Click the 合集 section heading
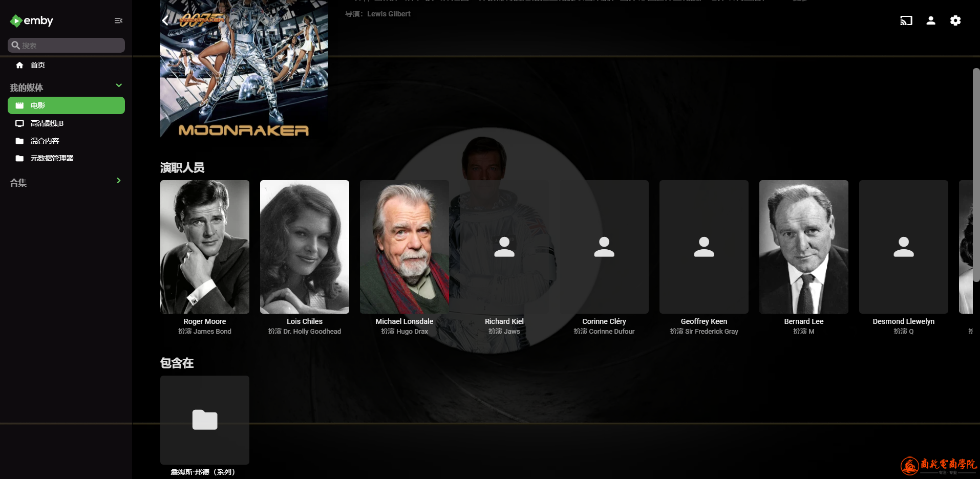The image size is (980, 479). coord(18,183)
